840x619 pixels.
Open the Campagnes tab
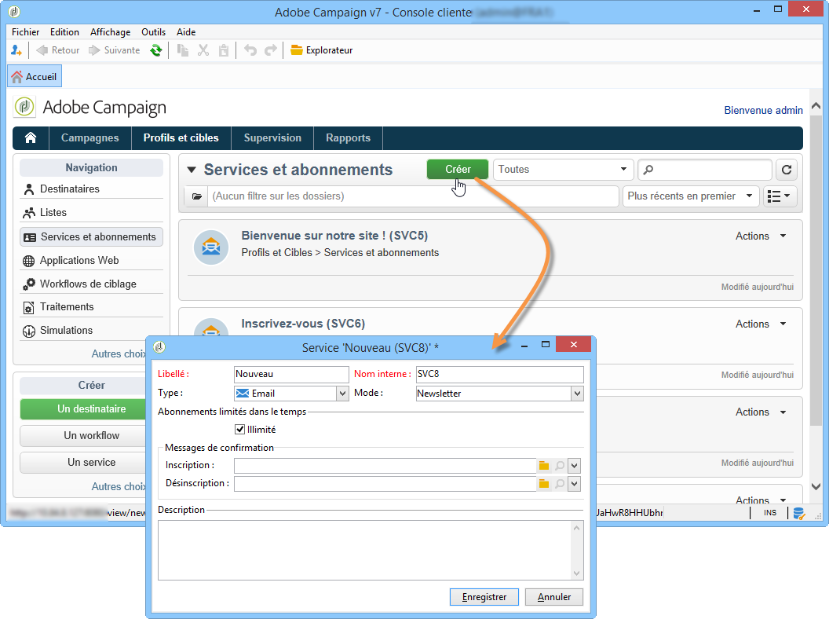(90, 138)
